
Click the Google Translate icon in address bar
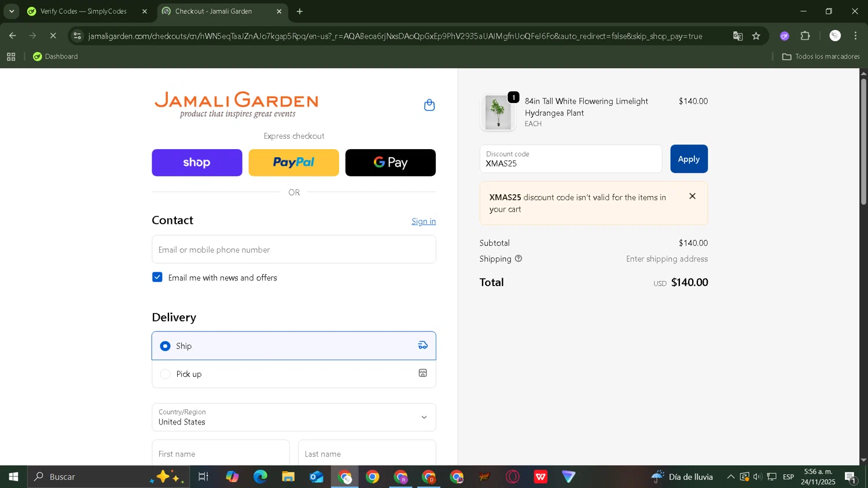point(738,36)
